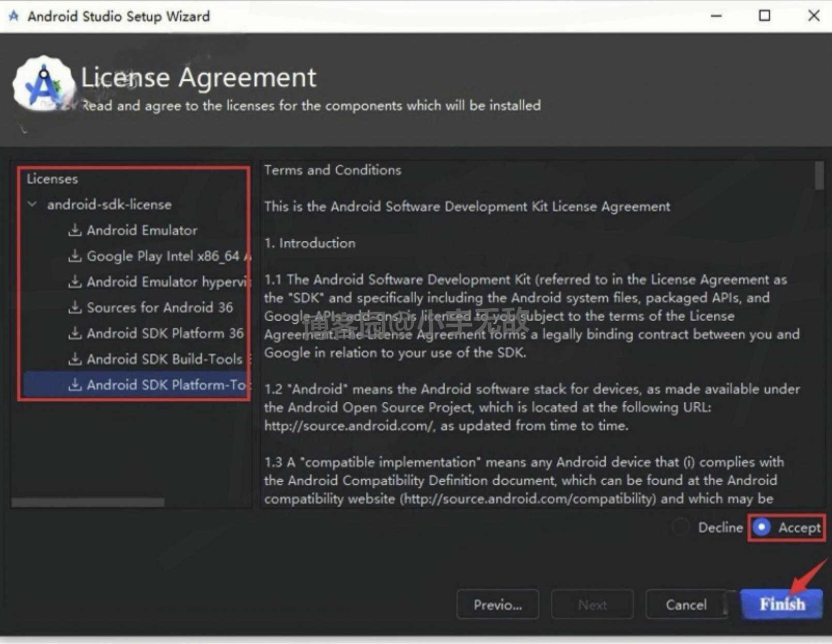Screen dimensions: 832x644
Task: Click the download icon beside Android Emulator hypervisor
Action: point(75,282)
